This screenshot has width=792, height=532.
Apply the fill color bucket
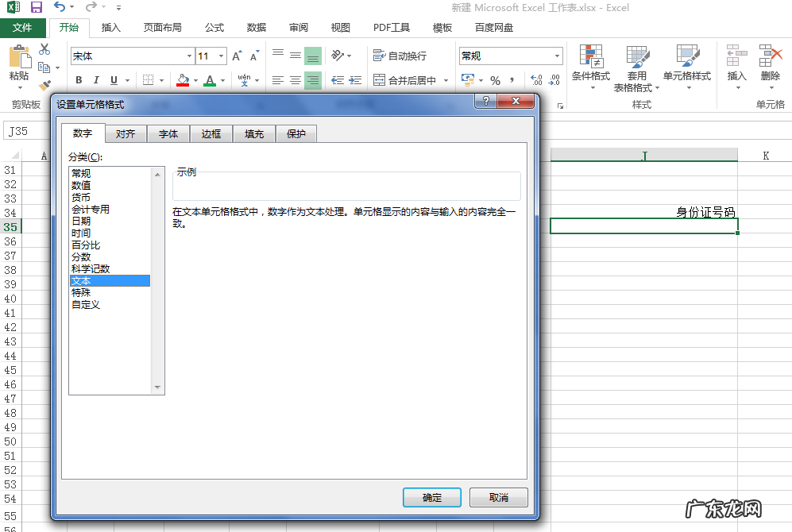click(x=183, y=79)
